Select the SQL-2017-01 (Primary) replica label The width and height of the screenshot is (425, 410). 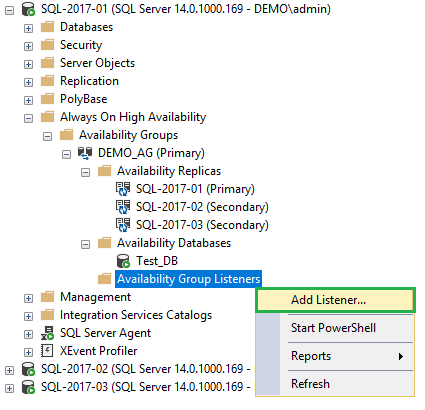[x=195, y=189]
